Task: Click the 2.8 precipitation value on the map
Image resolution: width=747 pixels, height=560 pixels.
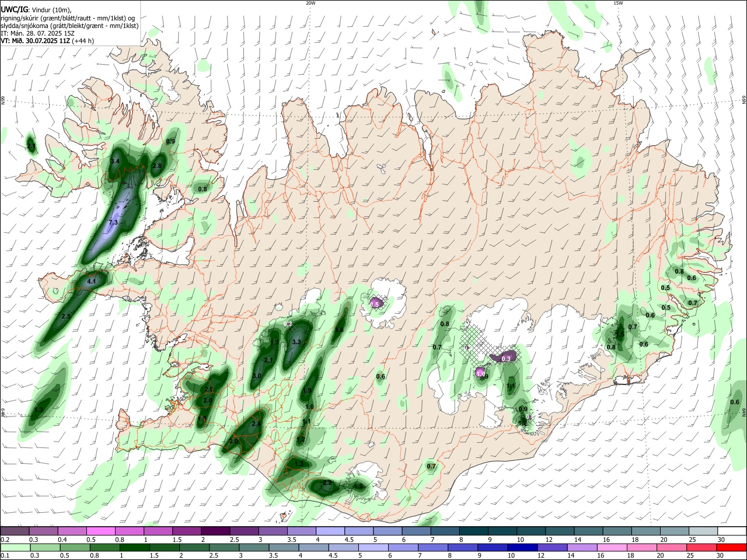Action: pos(156,166)
